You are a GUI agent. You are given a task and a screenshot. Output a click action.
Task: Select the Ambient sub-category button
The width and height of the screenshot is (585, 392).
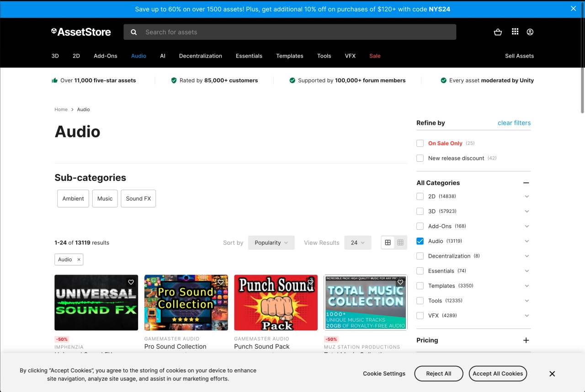[73, 199]
